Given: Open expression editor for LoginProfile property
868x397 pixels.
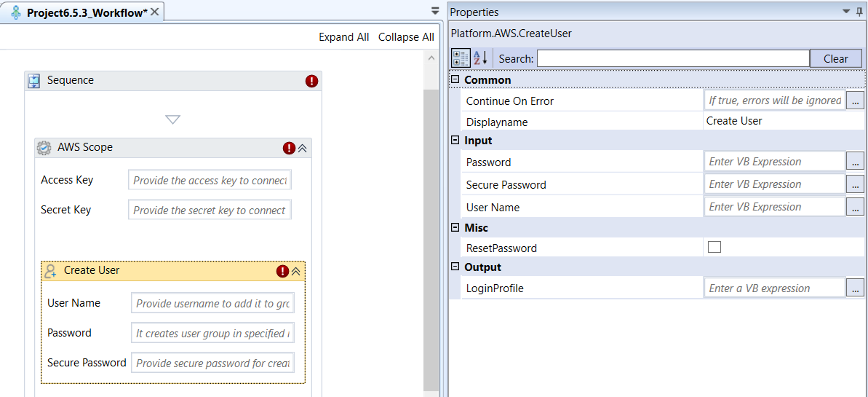Looking at the screenshot, I should (856, 288).
